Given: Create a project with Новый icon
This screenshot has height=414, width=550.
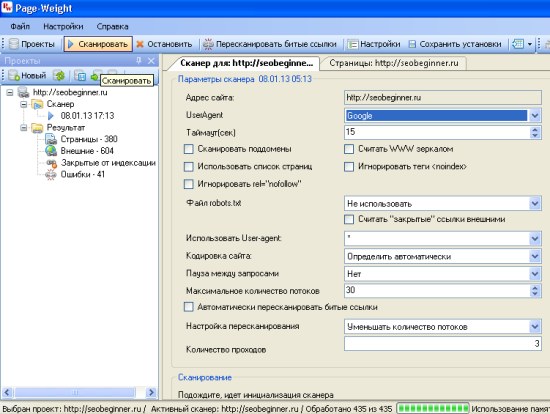Looking at the screenshot, I should 14,75.
